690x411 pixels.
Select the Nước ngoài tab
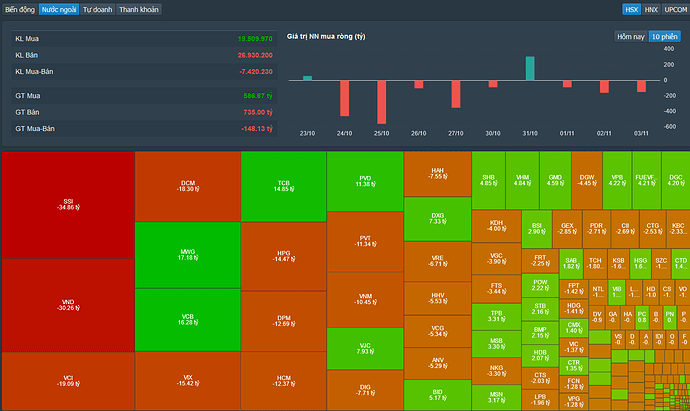pyautogui.click(x=59, y=9)
